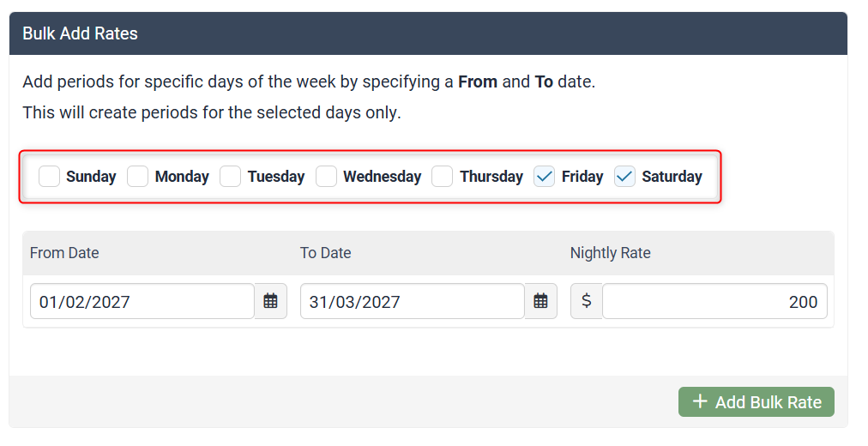Viewport: 868px width, 446px height.
Task: Click the From Date input field
Action: (x=142, y=301)
